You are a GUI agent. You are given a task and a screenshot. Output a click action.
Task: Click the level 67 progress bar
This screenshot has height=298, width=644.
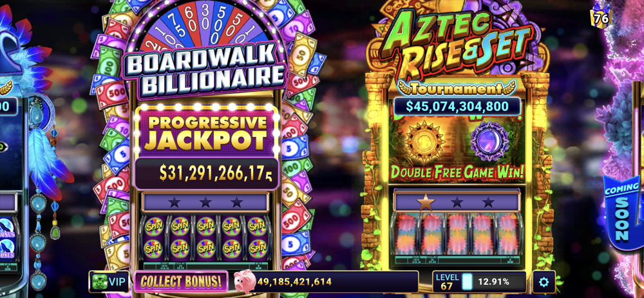(x=479, y=282)
